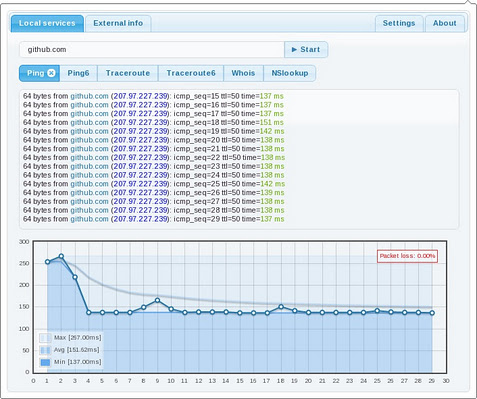This screenshot has height=399, width=477.
Task: Click the data point at ping 9
Action: coord(157,300)
